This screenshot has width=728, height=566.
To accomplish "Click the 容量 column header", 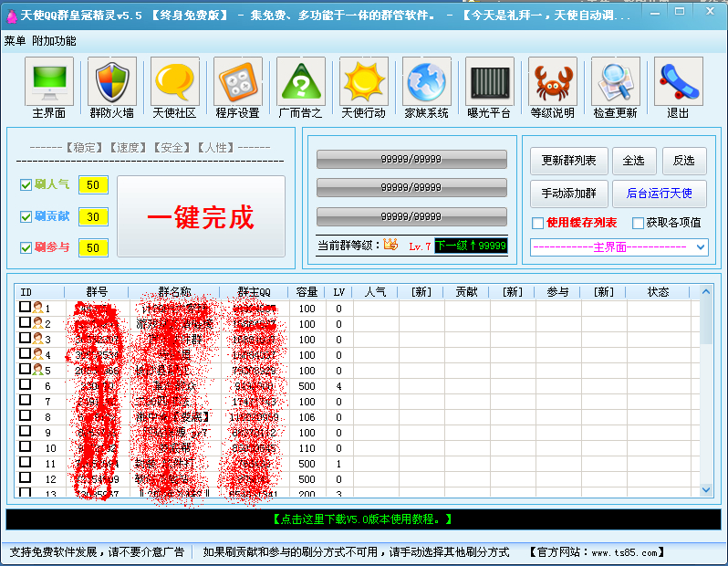I will [x=307, y=292].
